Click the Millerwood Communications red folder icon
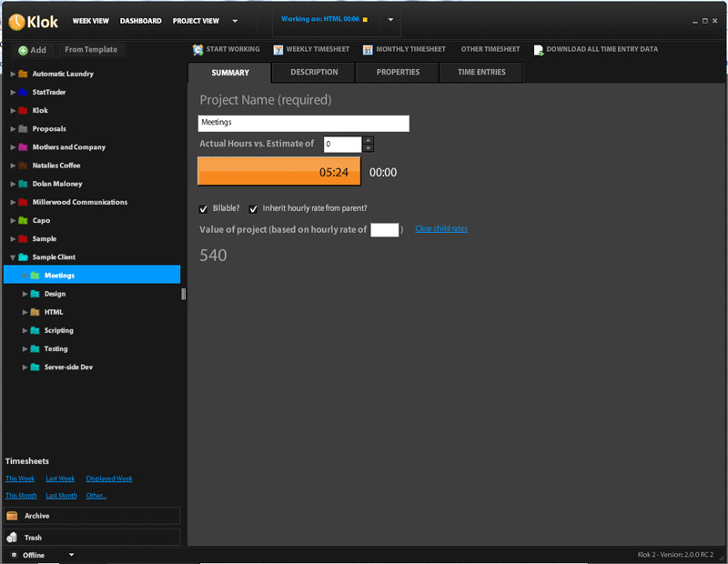The image size is (728, 564). click(23, 202)
